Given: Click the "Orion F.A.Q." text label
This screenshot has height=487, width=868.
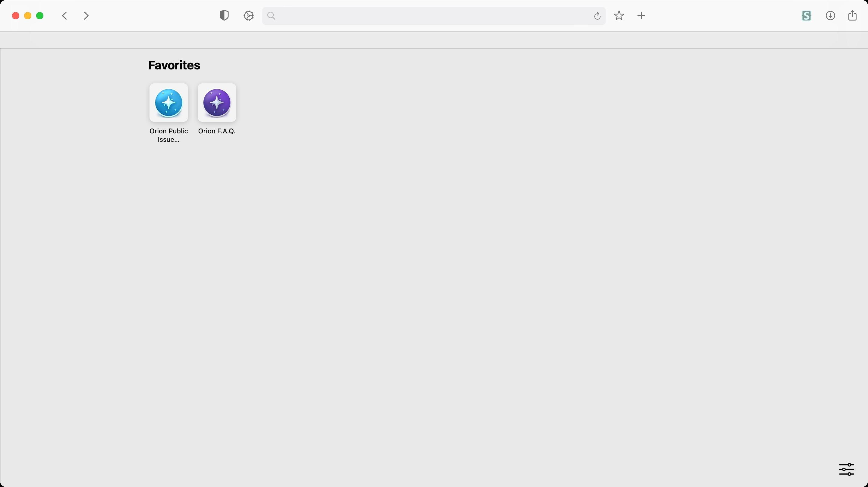Looking at the screenshot, I should pos(217,131).
